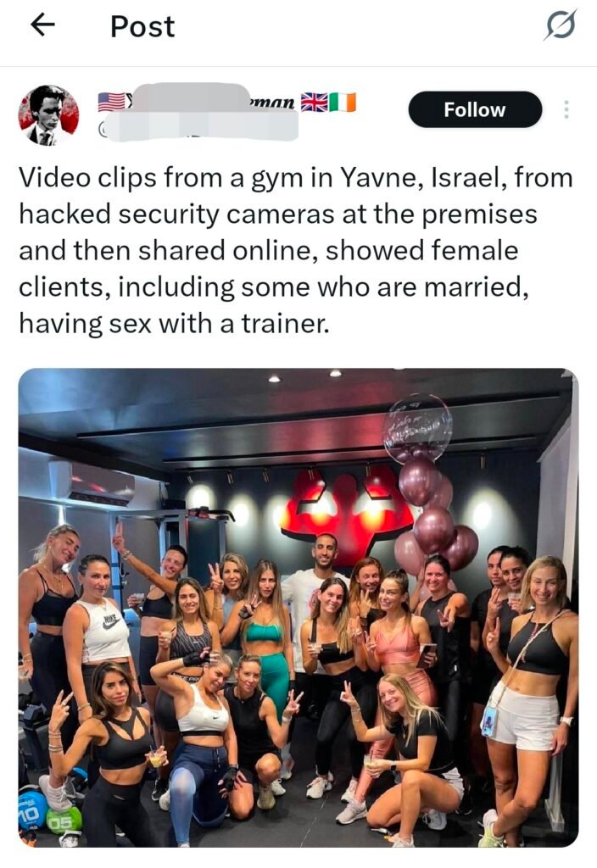This screenshot has height=868, width=597.
Task: Tap the post text about Yavne gym
Action: coord(296,251)
